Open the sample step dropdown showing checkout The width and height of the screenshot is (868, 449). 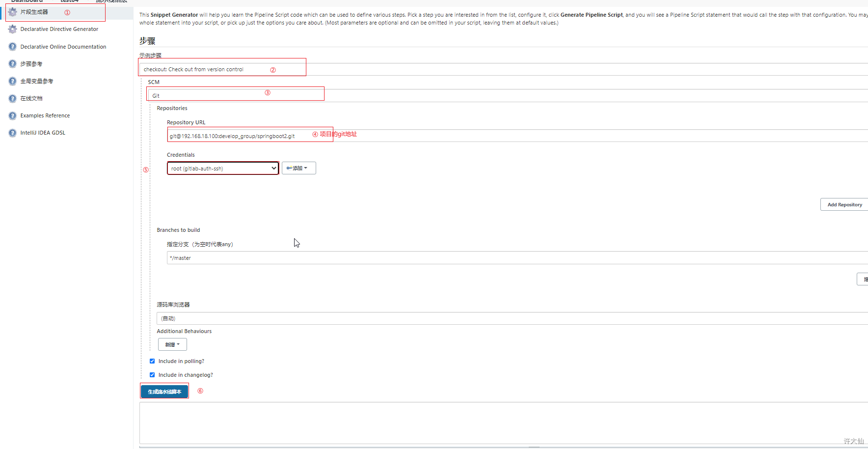[x=504, y=69]
